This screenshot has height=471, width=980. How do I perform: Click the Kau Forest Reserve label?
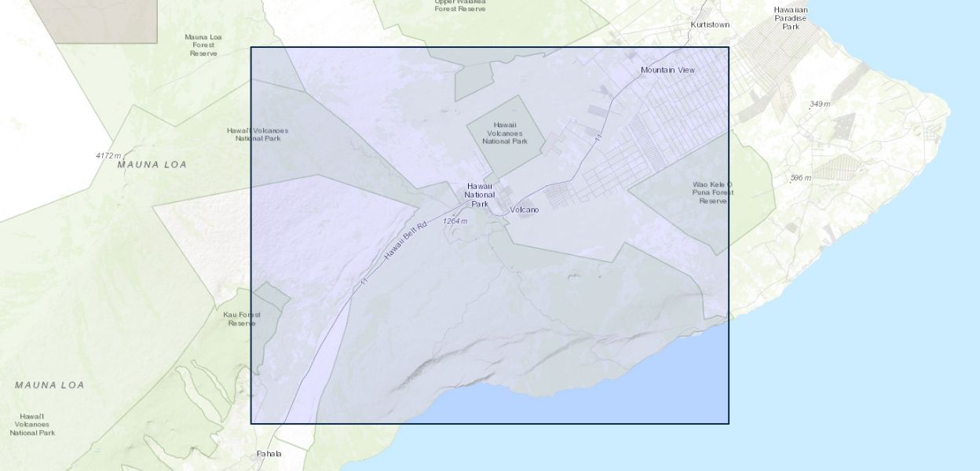(x=242, y=319)
